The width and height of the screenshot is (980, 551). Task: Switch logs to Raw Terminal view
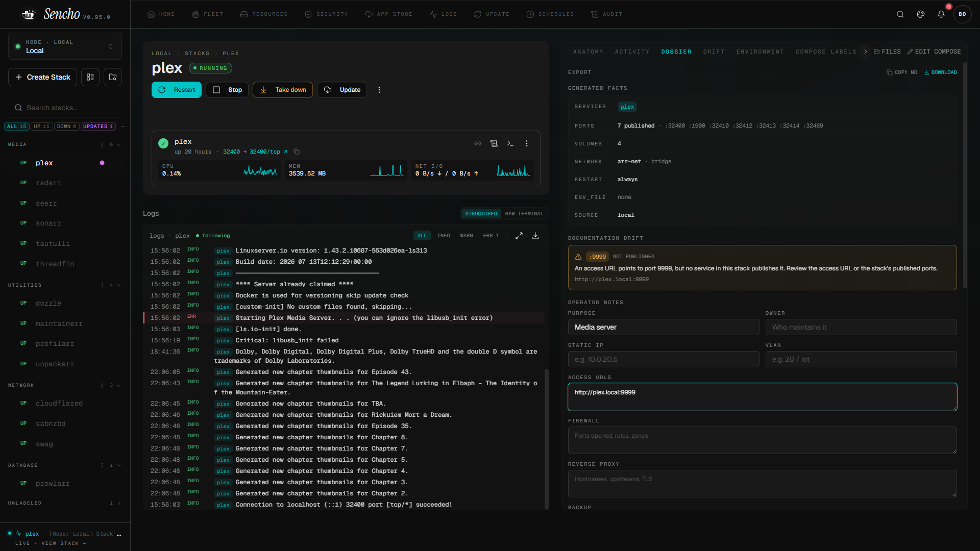[x=524, y=214]
